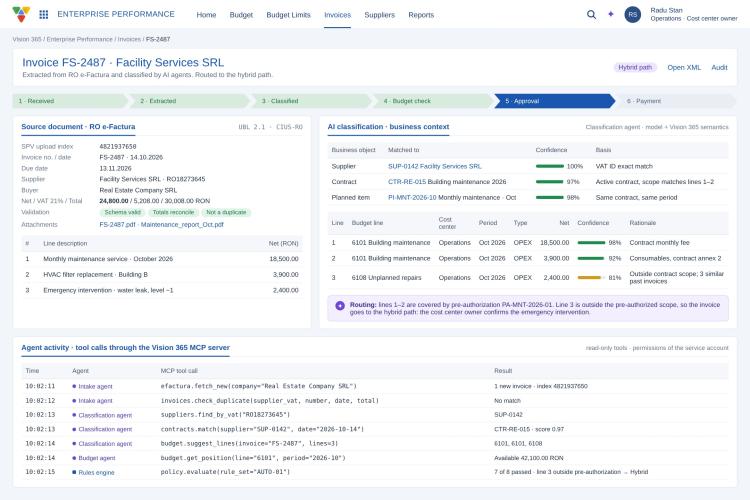Click the RS user avatar
The height and width of the screenshot is (500, 750).
(x=632, y=14)
